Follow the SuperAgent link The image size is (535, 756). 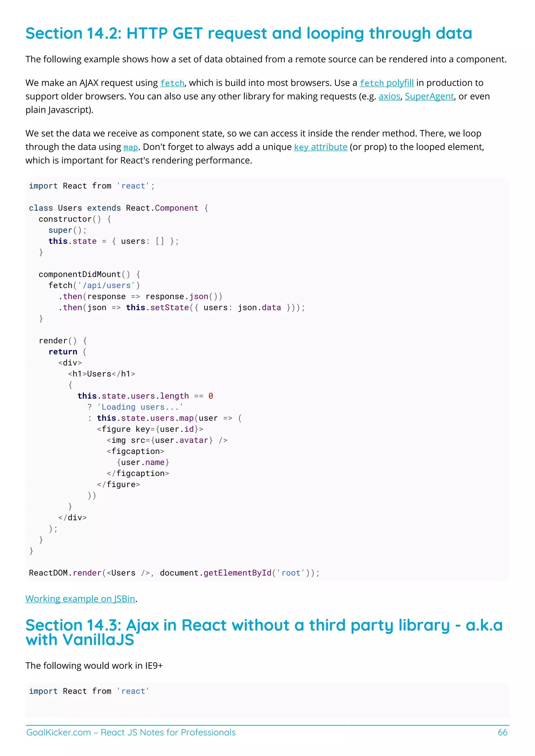tap(429, 97)
